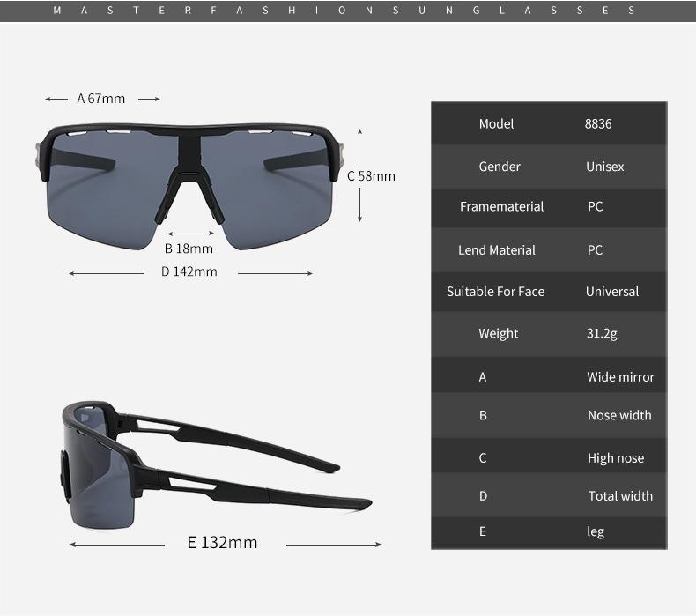Click the model number 8836
Screen dimensions: 696x616
coord(598,124)
